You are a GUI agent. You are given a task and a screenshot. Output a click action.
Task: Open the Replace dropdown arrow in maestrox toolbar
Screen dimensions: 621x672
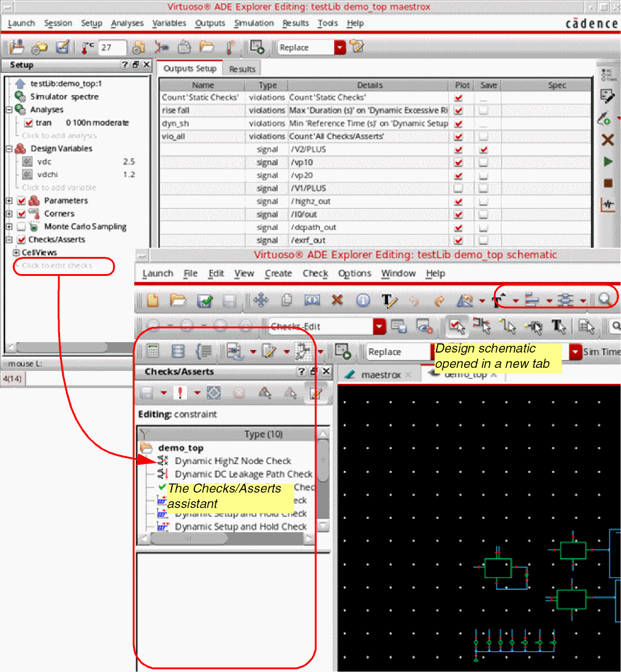pos(340,48)
